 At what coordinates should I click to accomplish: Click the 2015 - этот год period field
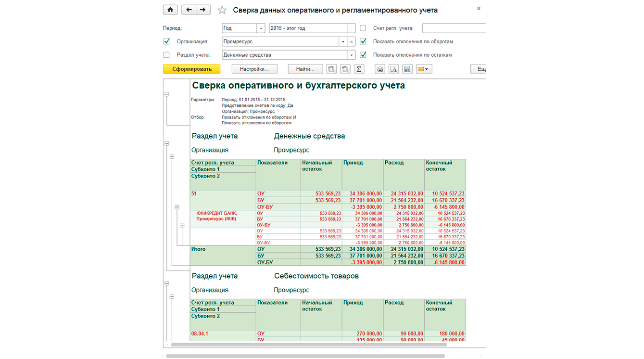click(x=308, y=28)
